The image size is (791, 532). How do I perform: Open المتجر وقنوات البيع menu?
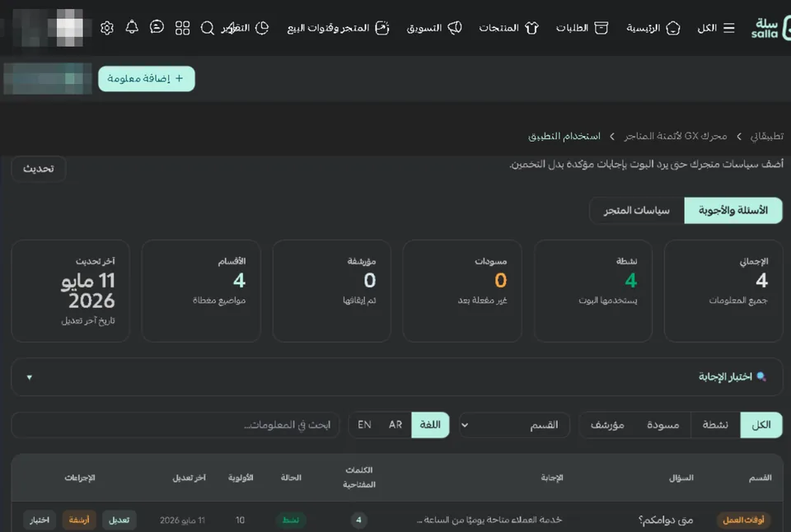pyautogui.click(x=338, y=28)
